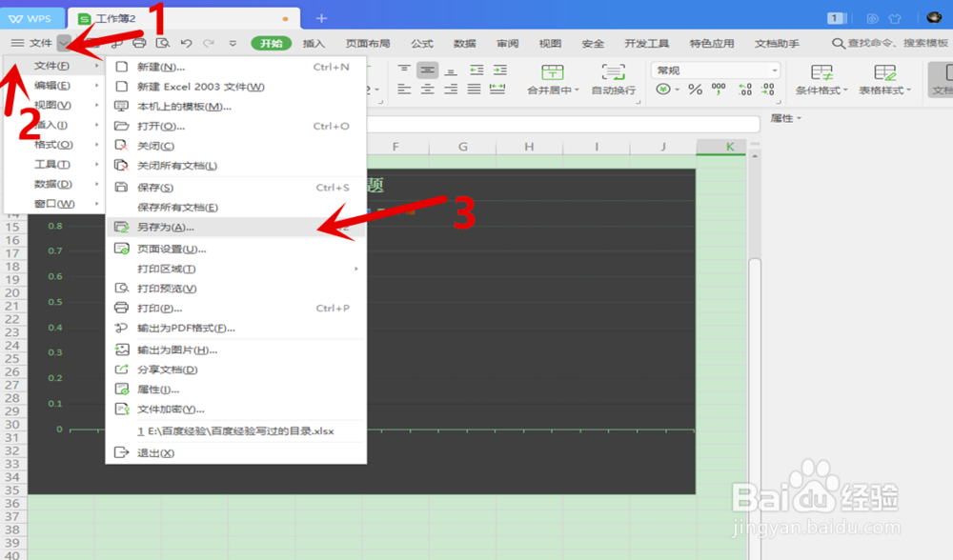Viewport: 953px width, 560px height.
Task: Click the 查找命令 search box
Action: [x=890, y=43]
